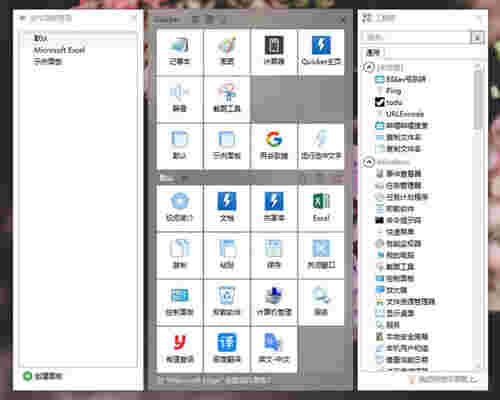Click the blue panel tile left of recycle bin
The width and height of the screenshot is (500, 400).
180,302
